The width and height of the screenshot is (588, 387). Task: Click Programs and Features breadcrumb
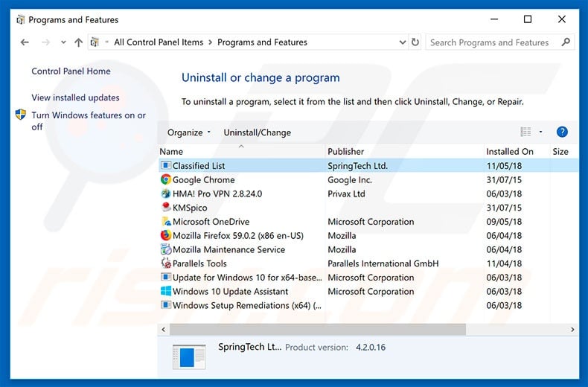[262, 42]
